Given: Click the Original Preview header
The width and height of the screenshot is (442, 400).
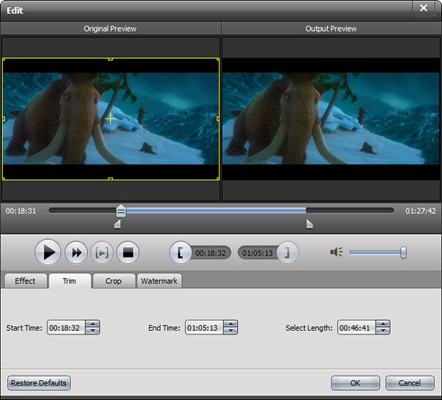Looking at the screenshot, I should click(x=110, y=29).
